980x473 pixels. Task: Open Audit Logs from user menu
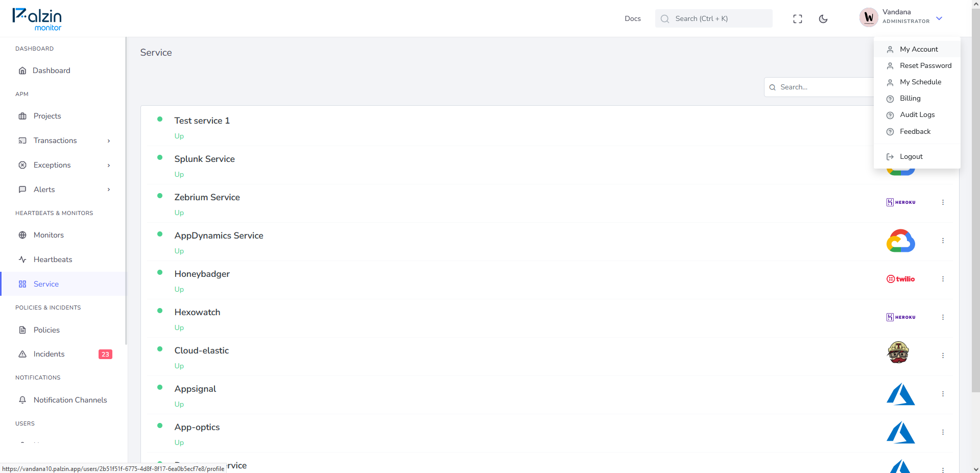(x=917, y=114)
